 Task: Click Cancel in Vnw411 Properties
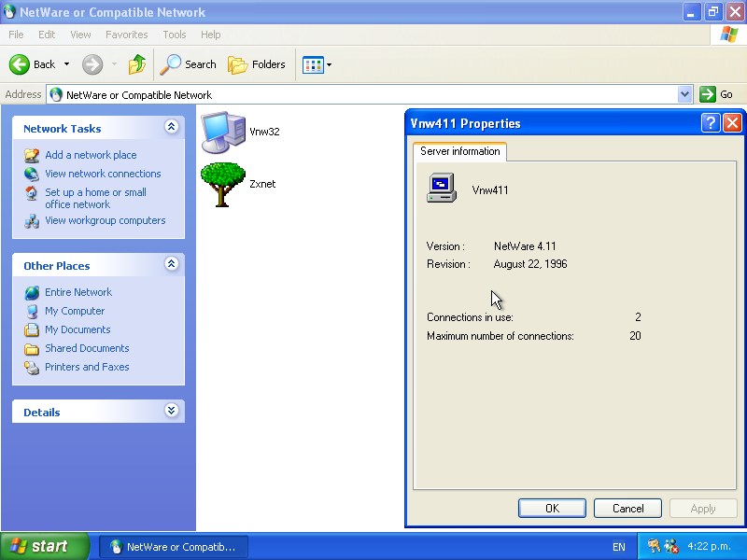click(627, 508)
